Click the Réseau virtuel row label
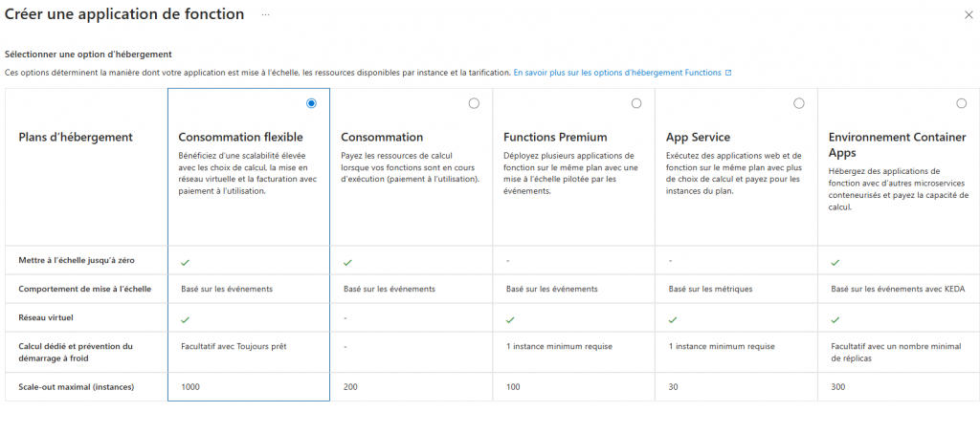Image resolution: width=980 pixels, height=434 pixels. pos(46,317)
